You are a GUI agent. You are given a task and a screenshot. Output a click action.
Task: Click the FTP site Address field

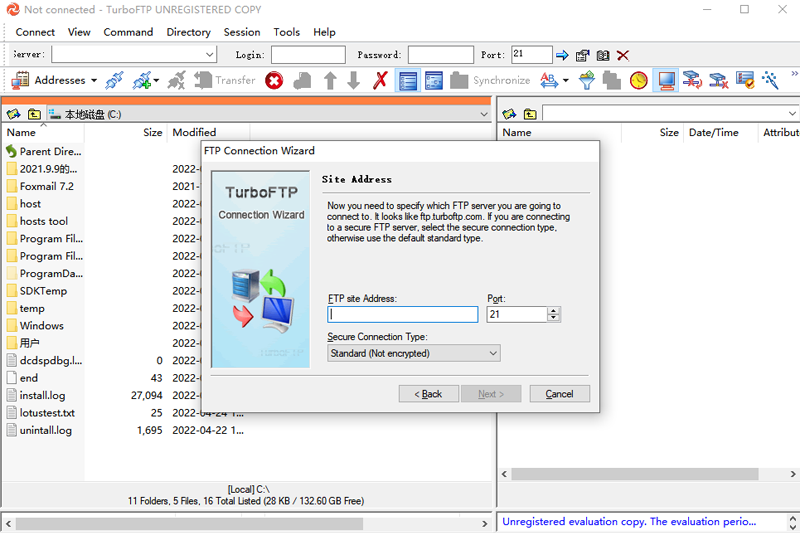click(x=403, y=314)
